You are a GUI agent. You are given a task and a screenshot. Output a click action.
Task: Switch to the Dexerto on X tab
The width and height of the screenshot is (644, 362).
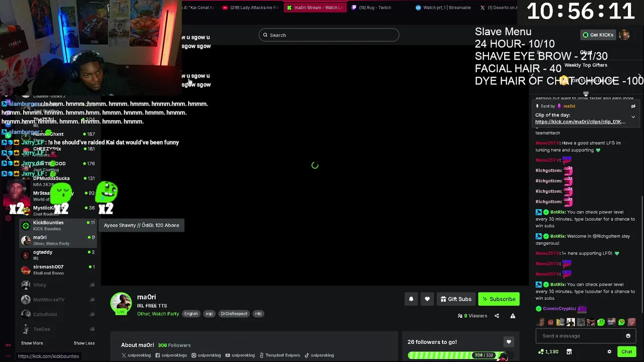click(498, 8)
